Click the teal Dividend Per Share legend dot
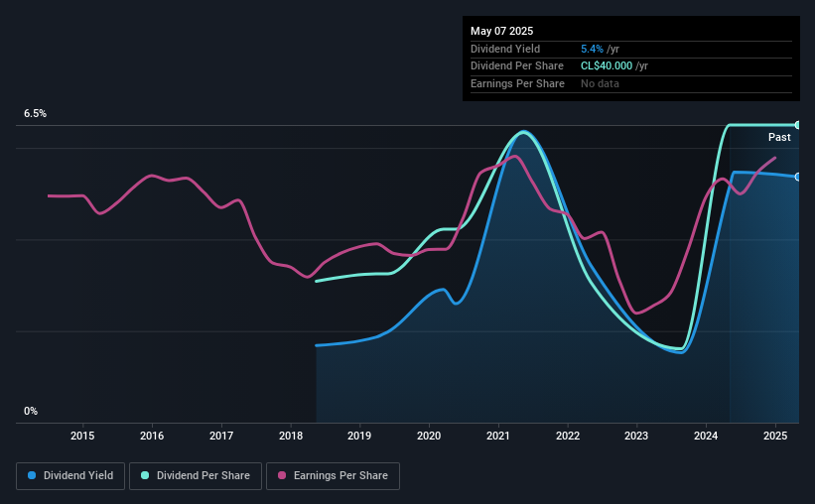Screen dimensions: 815x504 [145, 475]
